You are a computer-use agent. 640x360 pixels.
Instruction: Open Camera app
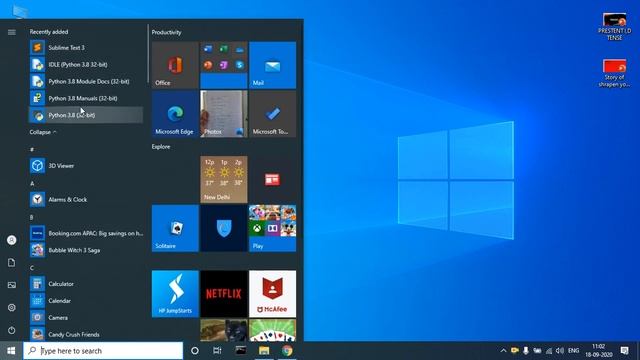pyautogui.click(x=86, y=318)
